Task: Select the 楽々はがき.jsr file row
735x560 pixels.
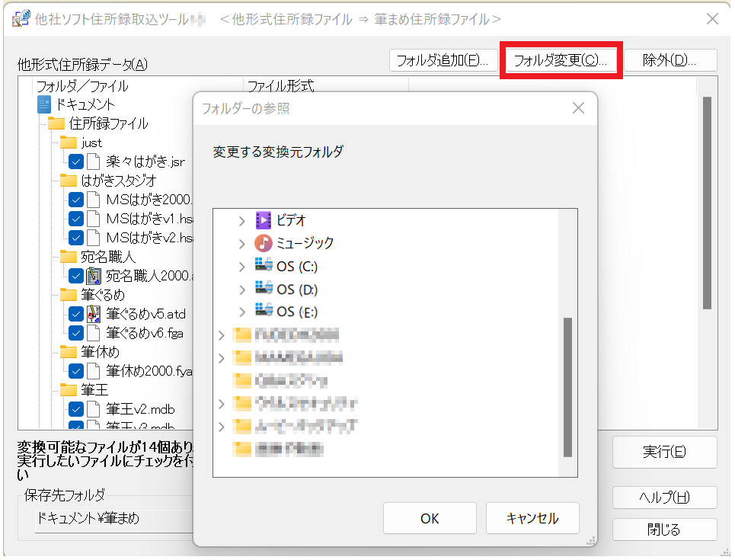Action: pos(145,162)
